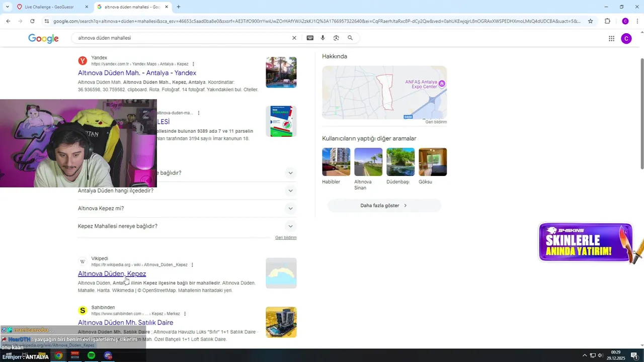This screenshot has height=362, width=644.
Task: Bookmark this page with the star icon
Action: coord(590,21)
